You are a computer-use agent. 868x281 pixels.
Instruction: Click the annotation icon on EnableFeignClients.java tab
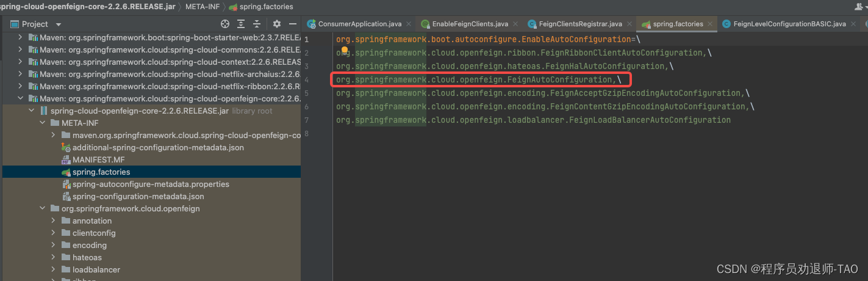pyautogui.click(x=425, y=24)
